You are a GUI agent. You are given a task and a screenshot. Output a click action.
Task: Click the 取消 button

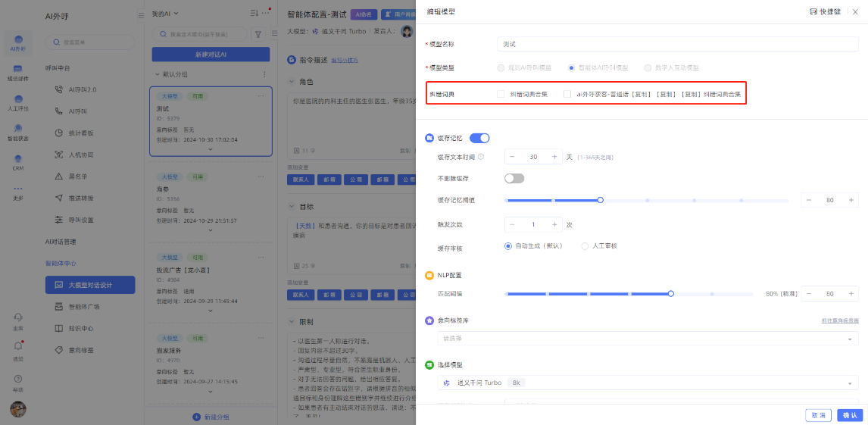(817, 415)
